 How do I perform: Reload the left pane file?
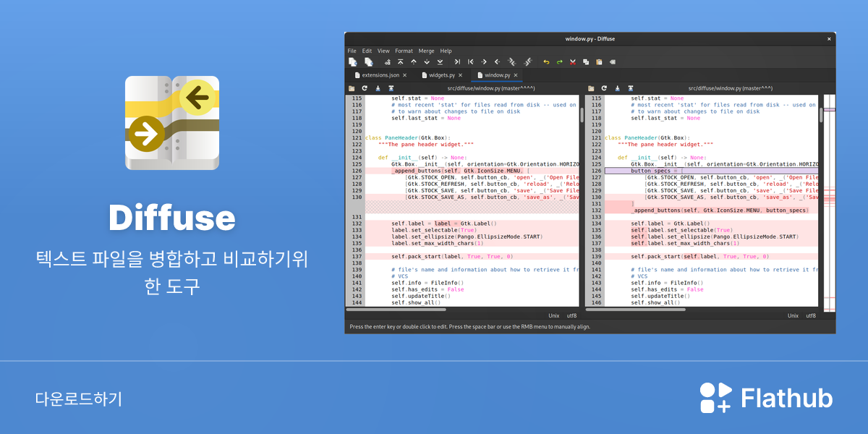[x=365, y=88]
